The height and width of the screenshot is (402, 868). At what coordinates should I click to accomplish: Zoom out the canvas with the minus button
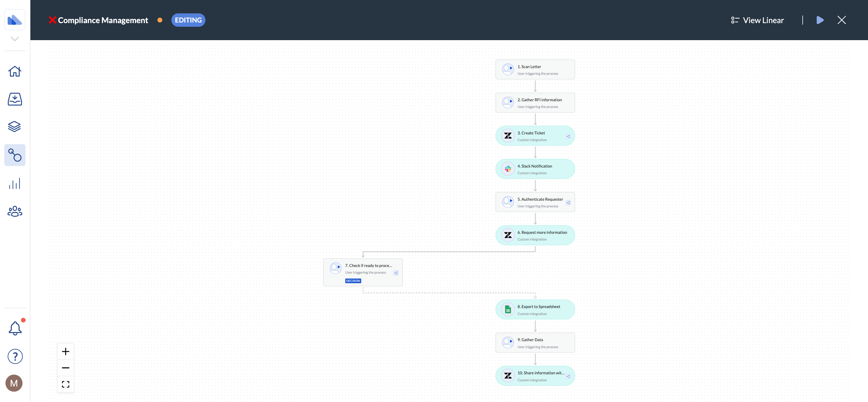[x=66, y=368]
